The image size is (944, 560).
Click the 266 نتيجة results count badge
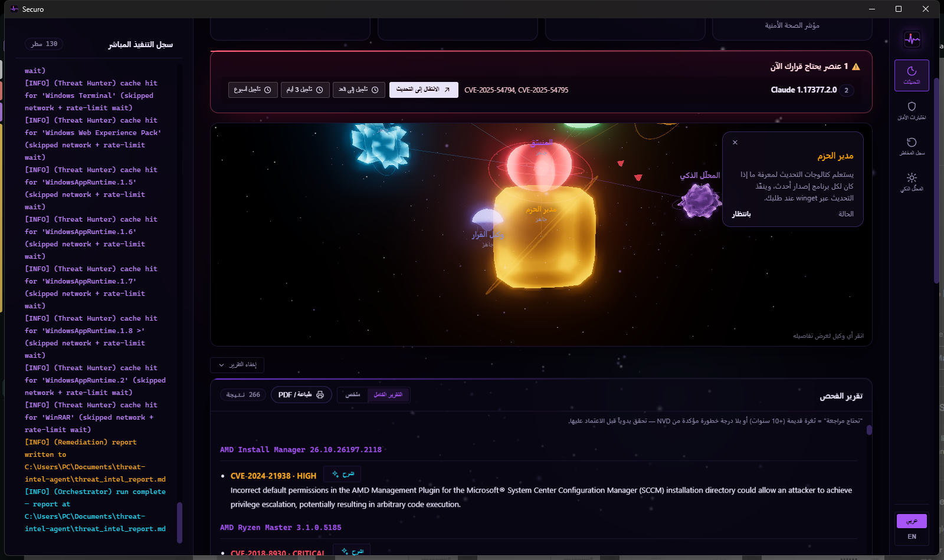pyautogui.click(x=243, y=395)
